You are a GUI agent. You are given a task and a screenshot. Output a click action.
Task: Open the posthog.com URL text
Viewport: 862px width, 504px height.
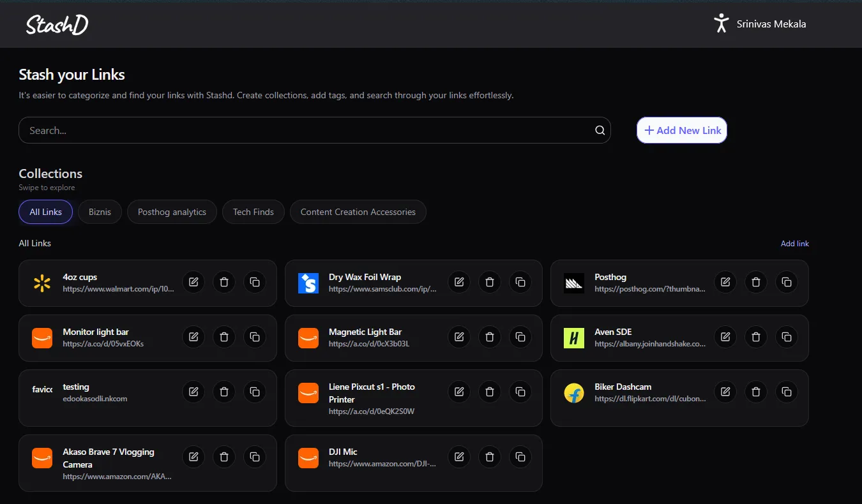(x=650, y=289)
